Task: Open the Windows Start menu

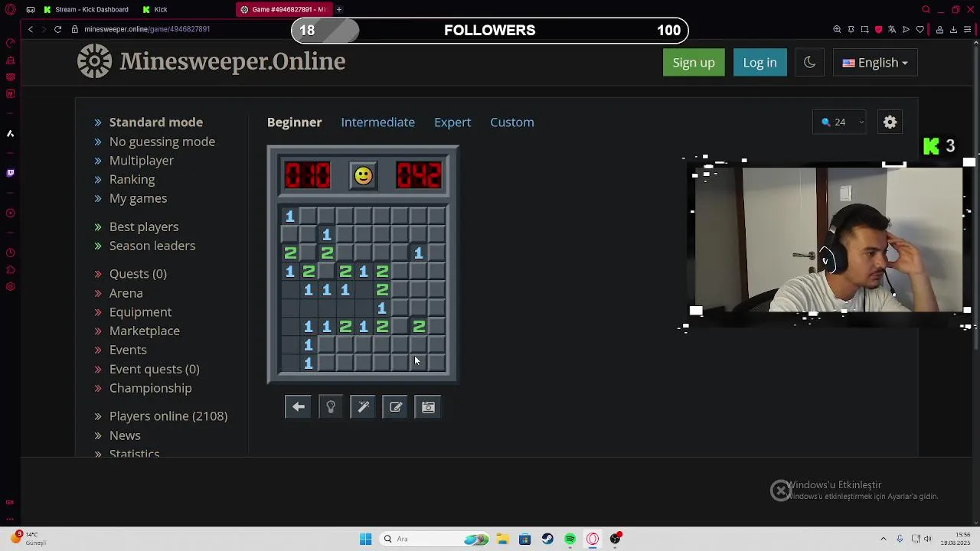Action: point(365,539)
